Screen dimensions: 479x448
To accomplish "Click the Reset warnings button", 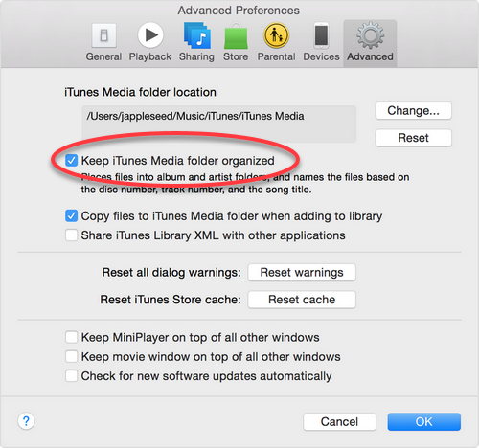I will coord(302,273).
